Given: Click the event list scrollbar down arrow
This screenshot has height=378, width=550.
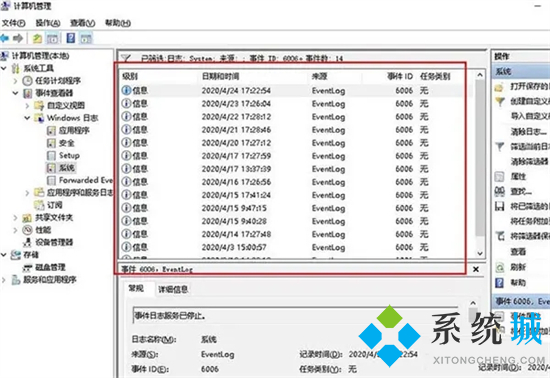Looking at the screenshot, I should coord(480,253).
